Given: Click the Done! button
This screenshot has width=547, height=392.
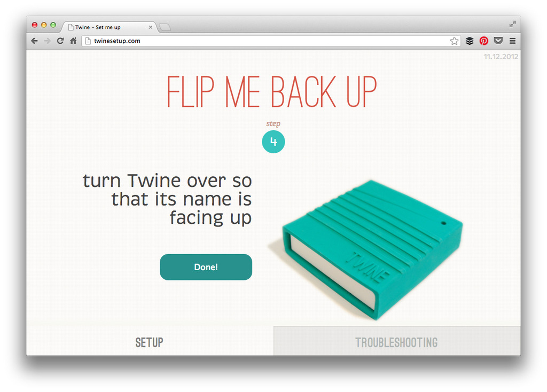Looking at the screenshot, I should click(x=206, y=267).
